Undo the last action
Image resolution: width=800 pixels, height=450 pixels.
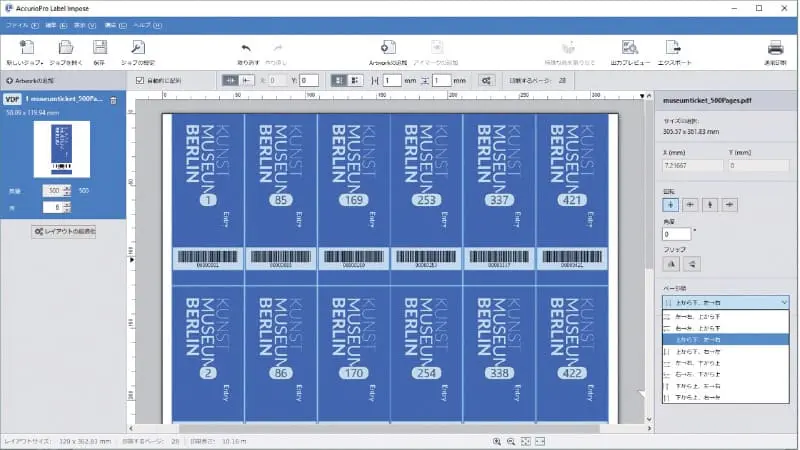click(x=246, y=48)
